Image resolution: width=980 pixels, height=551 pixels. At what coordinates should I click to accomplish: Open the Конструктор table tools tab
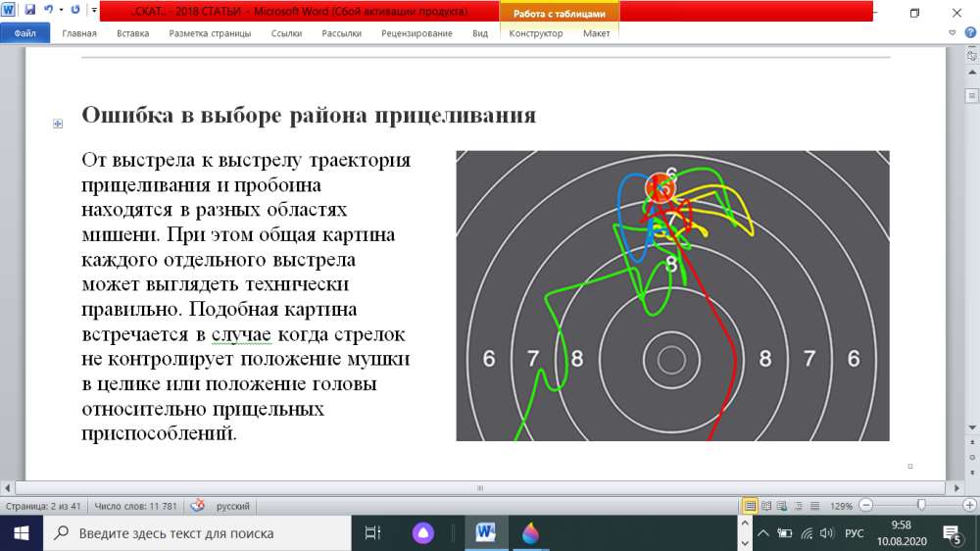point(536,33)
